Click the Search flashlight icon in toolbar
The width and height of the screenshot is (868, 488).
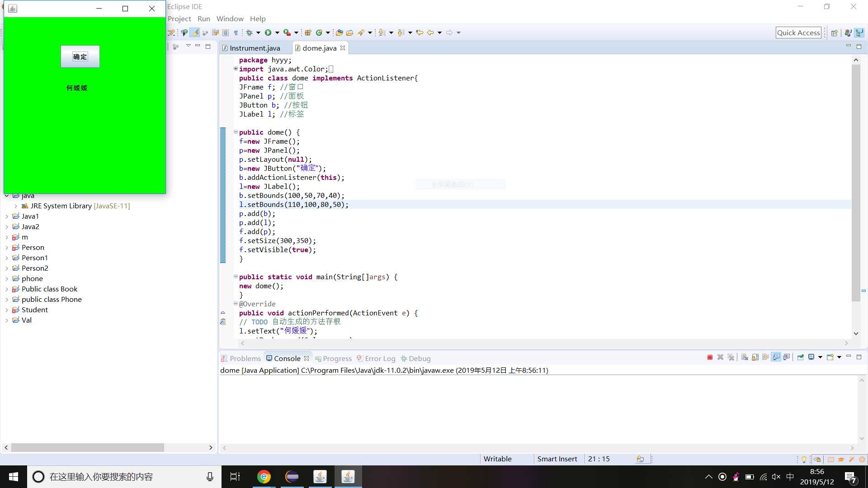pyautogui.click(x=361, y=33)
